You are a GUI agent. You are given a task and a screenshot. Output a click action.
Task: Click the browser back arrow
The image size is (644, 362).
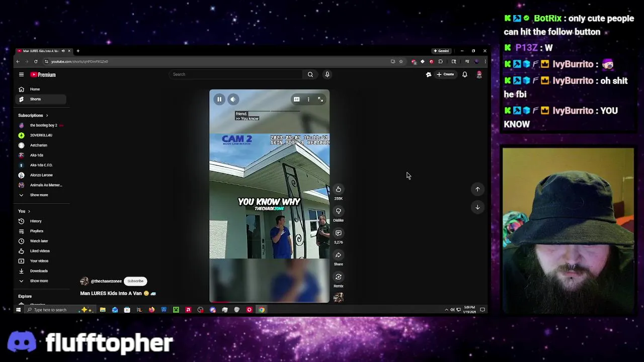(x=18, y=61)
